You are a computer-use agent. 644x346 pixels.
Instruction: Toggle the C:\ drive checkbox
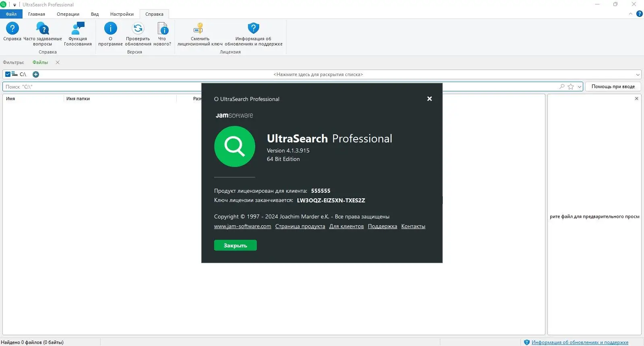(x=8, y=74)
